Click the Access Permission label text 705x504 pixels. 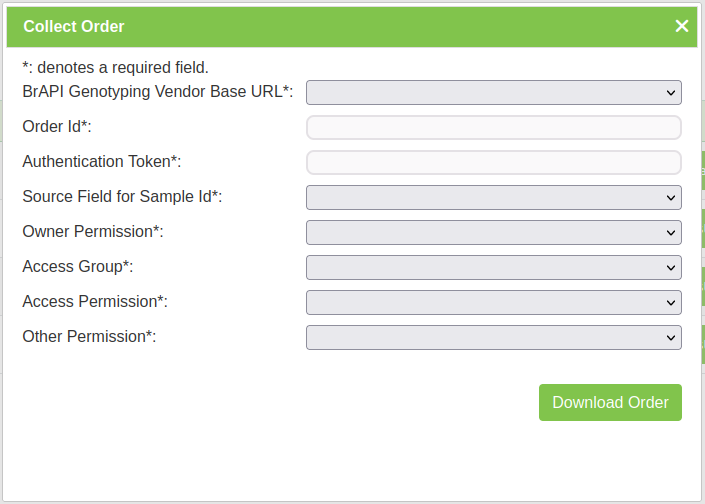(x=94, y=301)
